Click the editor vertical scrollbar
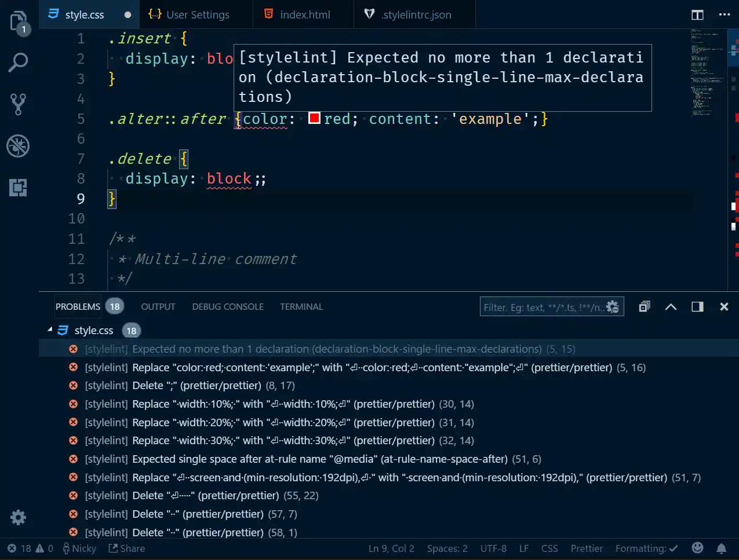Viewport: 739px width, 560px height. 734,159
